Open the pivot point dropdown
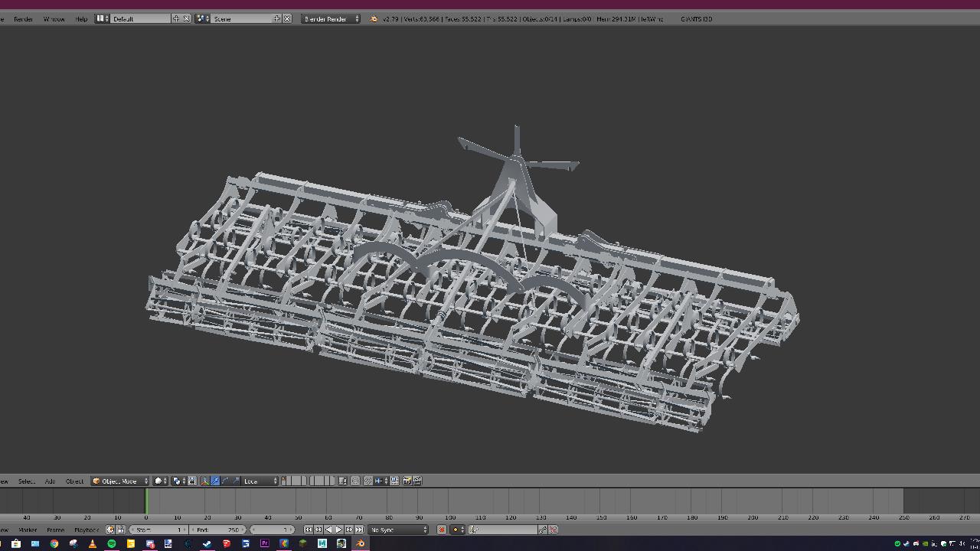The width and height of the screenshot is (980, 551). coord(179,481)
